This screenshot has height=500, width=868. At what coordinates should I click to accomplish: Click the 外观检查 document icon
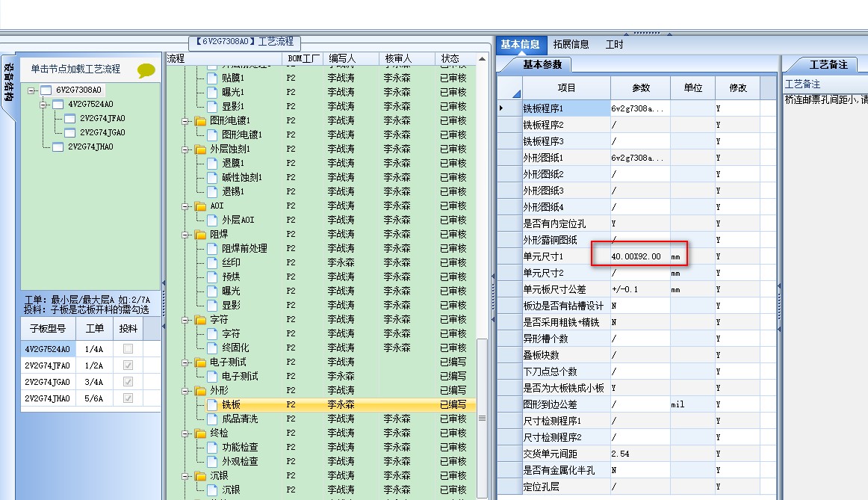point(211,462)
